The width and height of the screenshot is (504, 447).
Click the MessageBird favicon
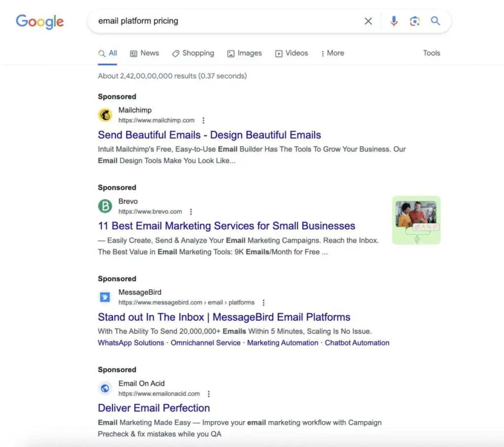click(x=105, y=297)
